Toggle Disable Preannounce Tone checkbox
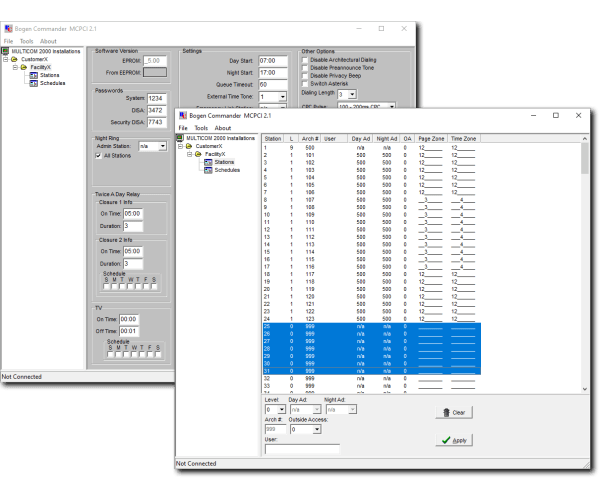The image size is (600, 500). pos(305,68)
